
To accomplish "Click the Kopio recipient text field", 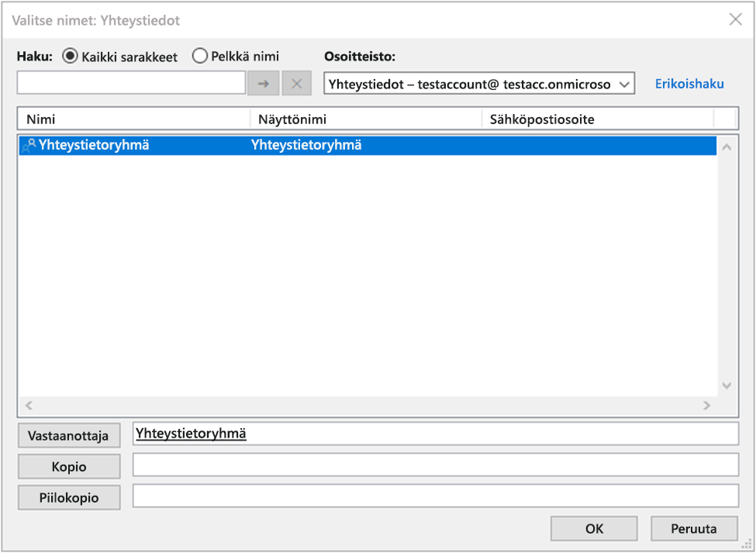I will pos(435,465).
